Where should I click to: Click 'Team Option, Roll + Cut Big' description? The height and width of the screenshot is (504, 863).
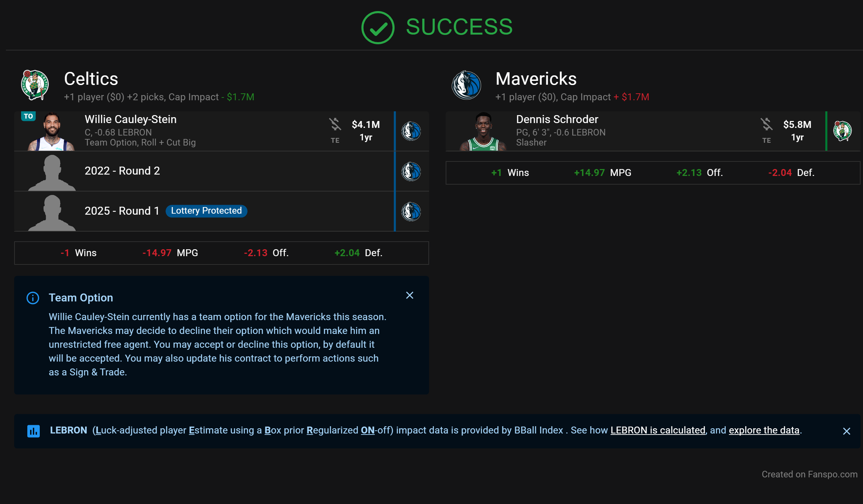point(140,142)
